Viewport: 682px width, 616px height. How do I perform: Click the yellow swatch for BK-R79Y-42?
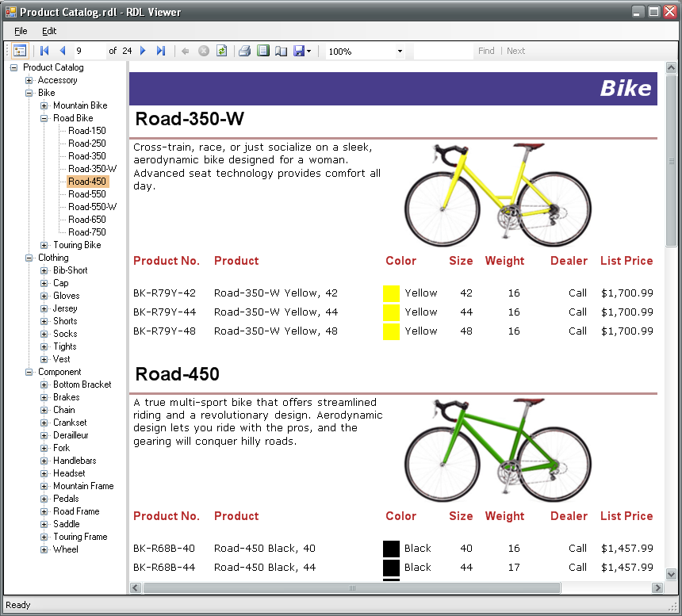(391, 293)
